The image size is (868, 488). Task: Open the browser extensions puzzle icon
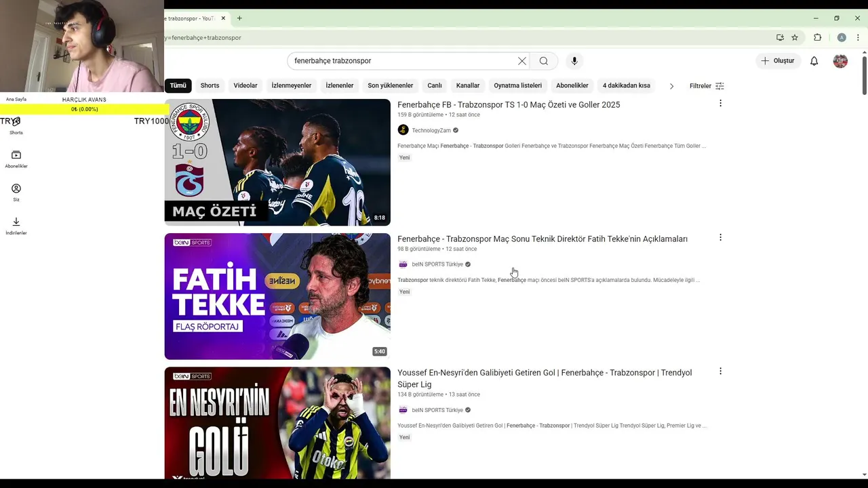[x=817, y=38]
